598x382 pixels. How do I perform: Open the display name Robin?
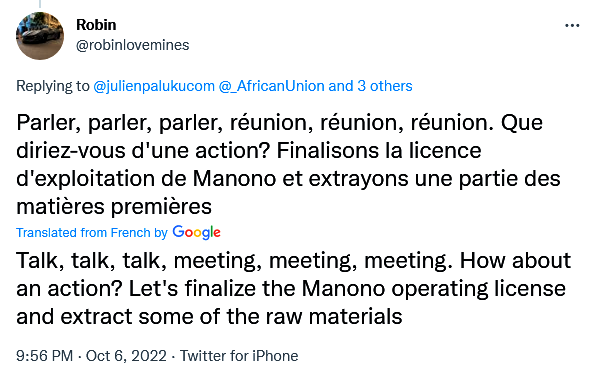96,25
